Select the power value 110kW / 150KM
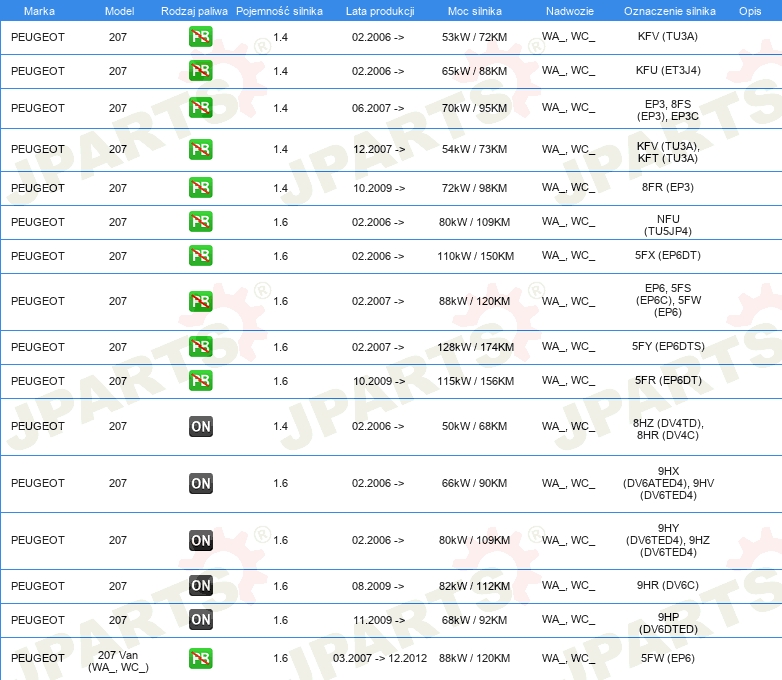 476,256
